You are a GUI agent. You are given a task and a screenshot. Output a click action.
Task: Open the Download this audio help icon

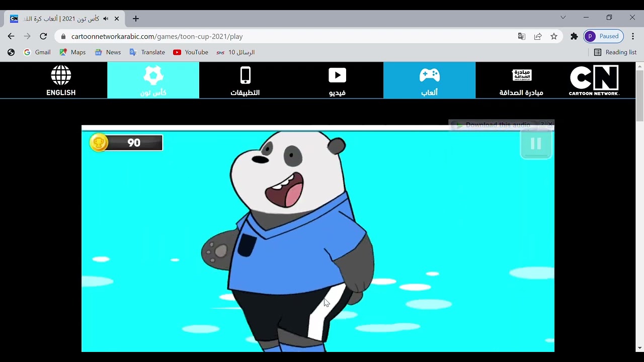[542, 124]
